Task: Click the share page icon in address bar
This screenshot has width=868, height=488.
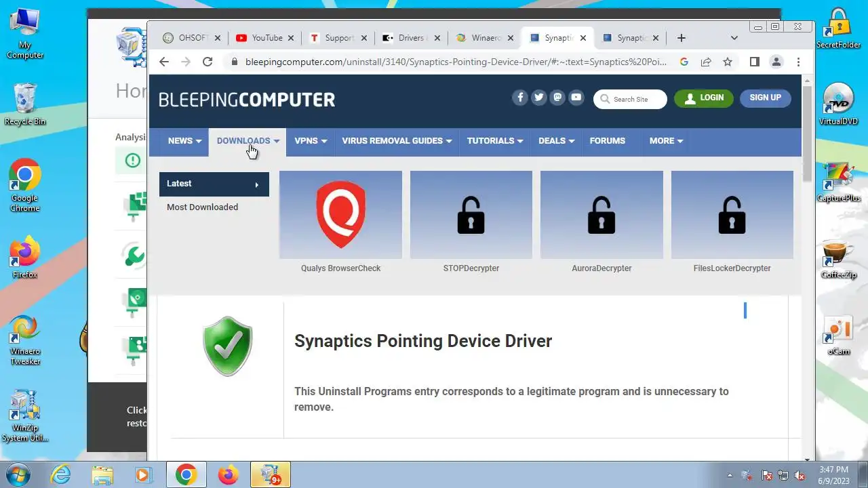Action: (x=706, y=62)
